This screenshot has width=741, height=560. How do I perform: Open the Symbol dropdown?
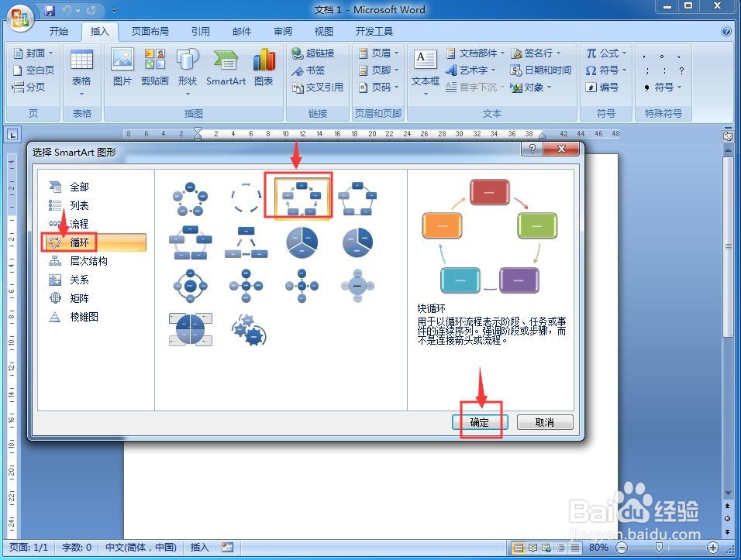[606, 70]
